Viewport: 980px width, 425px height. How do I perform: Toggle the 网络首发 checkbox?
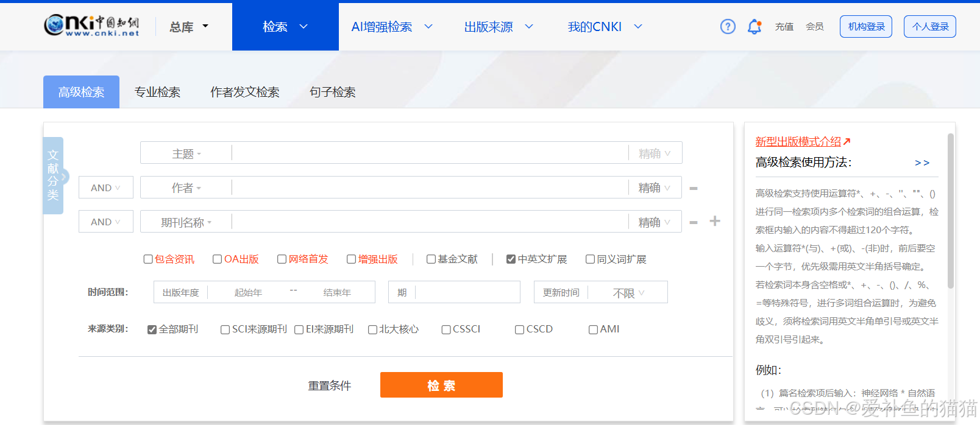282,259
